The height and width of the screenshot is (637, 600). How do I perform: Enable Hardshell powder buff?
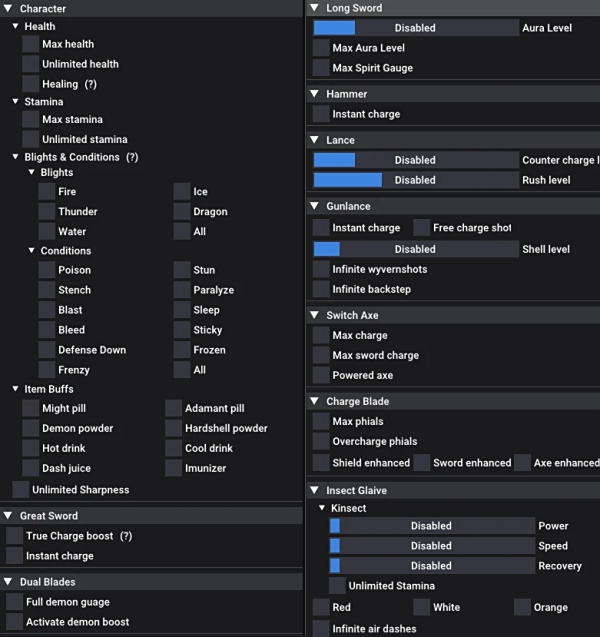(173, 428)
